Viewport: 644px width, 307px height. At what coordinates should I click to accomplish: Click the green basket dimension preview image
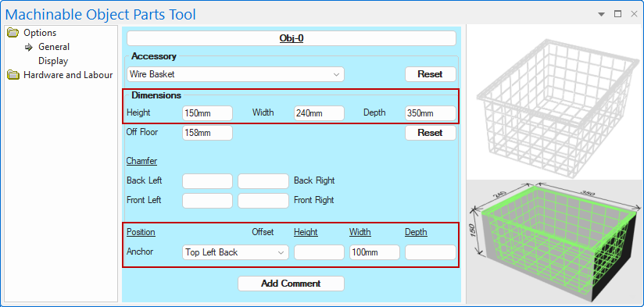555,242
